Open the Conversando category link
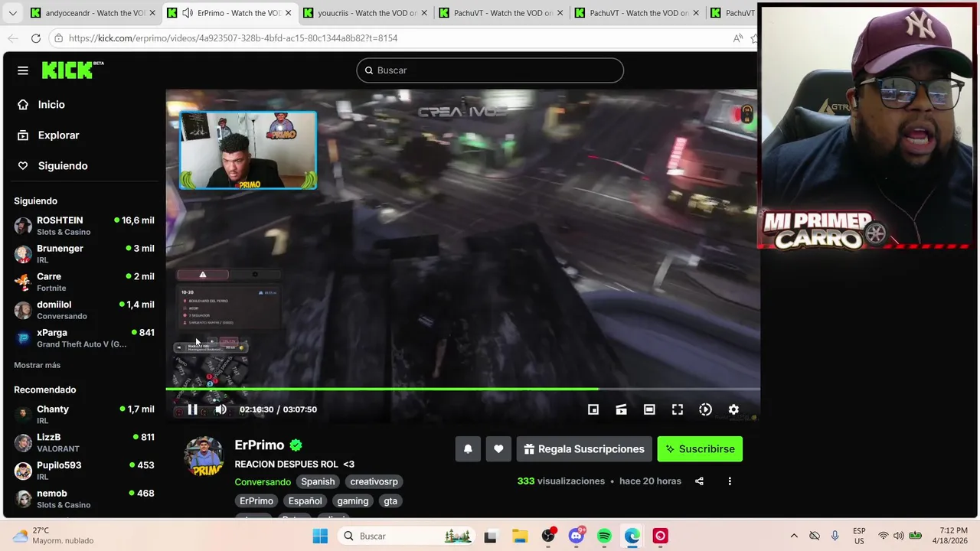This screenshot has height=551, width=980. [263, 482]
